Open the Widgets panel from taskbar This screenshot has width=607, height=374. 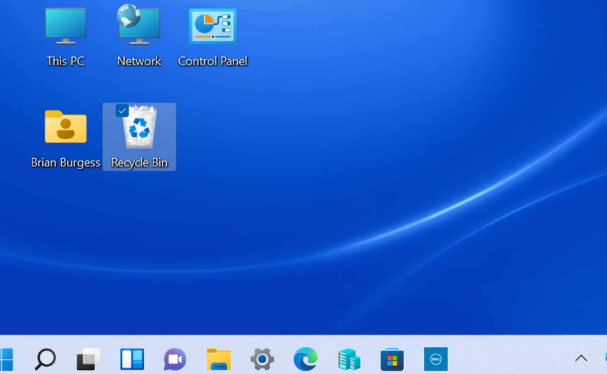[132, 359]
